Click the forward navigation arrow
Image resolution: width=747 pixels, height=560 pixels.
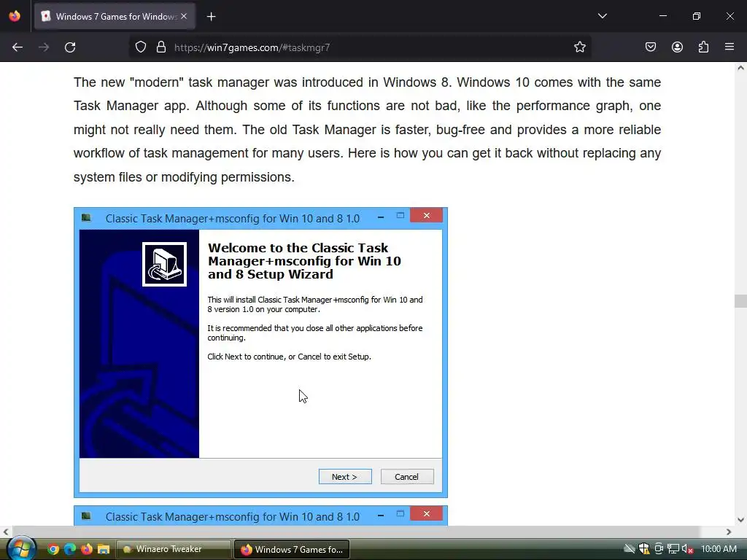click(44, 47)
